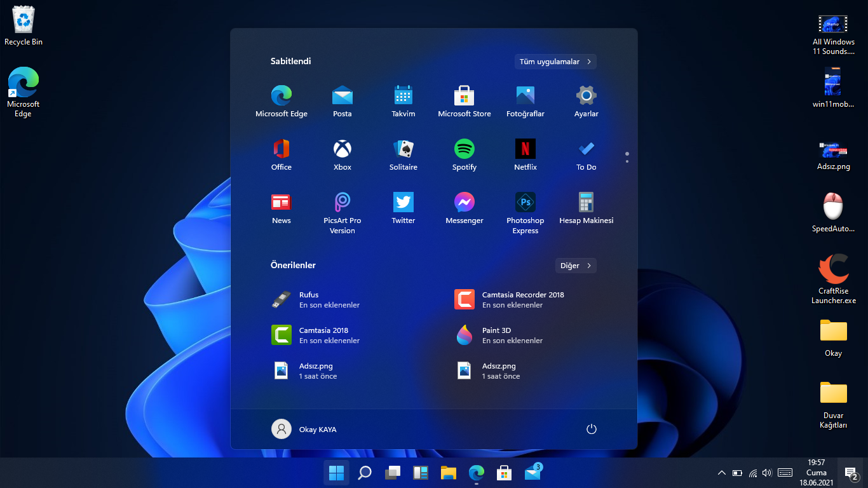Launch Netflix from the Start menu
This screenshot has width=868, height=488.
pyautogui.click(x=526, y=155)
